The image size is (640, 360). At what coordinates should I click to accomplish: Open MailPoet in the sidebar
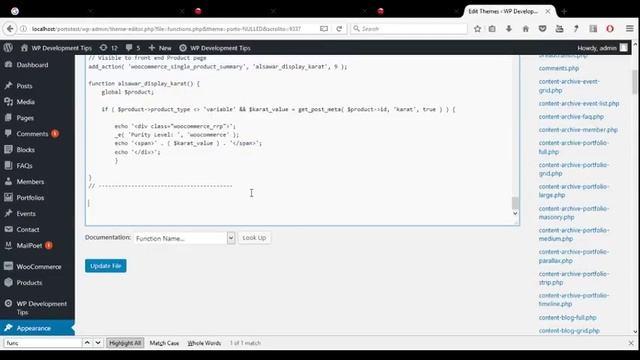coord(29,245)
